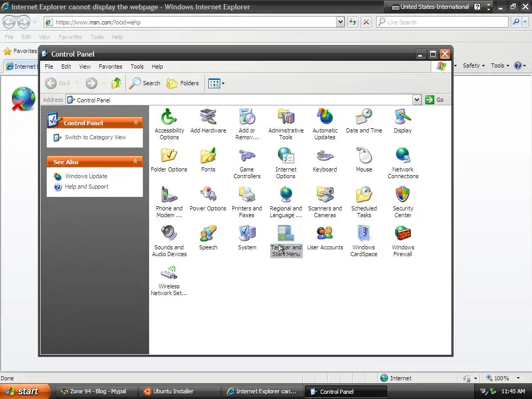Open Tools dropdown in IE command bar
The width and height of the screenshot is (532, 399).
pyautogui.click(x=500, y=65)
